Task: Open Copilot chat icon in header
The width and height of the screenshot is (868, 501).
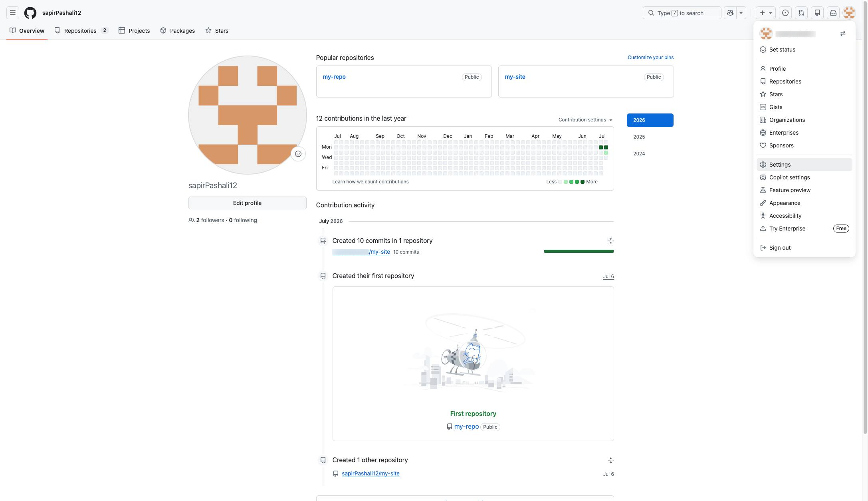Action: (730, 13)
